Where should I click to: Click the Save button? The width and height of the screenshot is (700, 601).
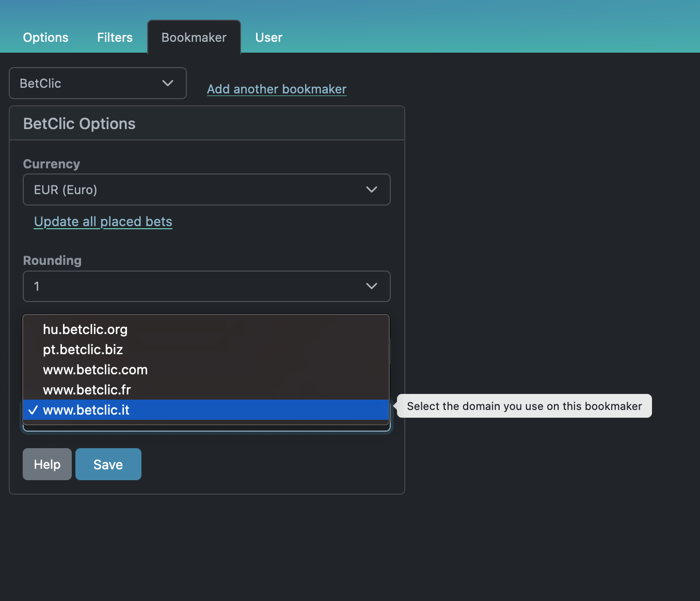(108, 464)
